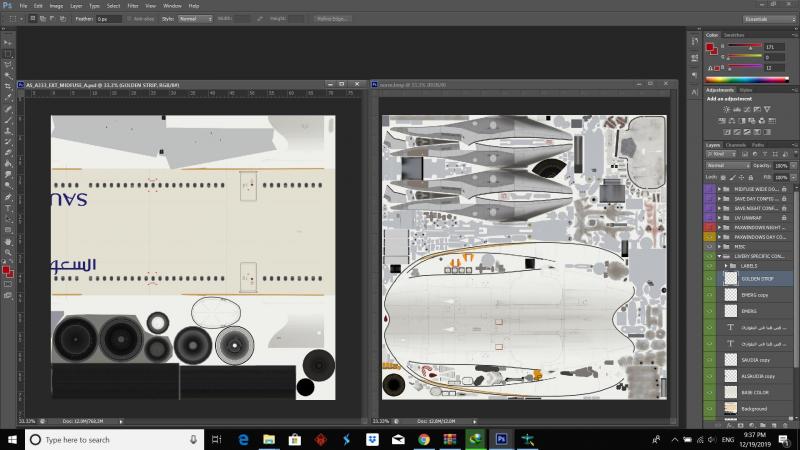Expand the SAVE DAY CONFIG group
This screenshot has width=800, height=450.
coord(719,198)
